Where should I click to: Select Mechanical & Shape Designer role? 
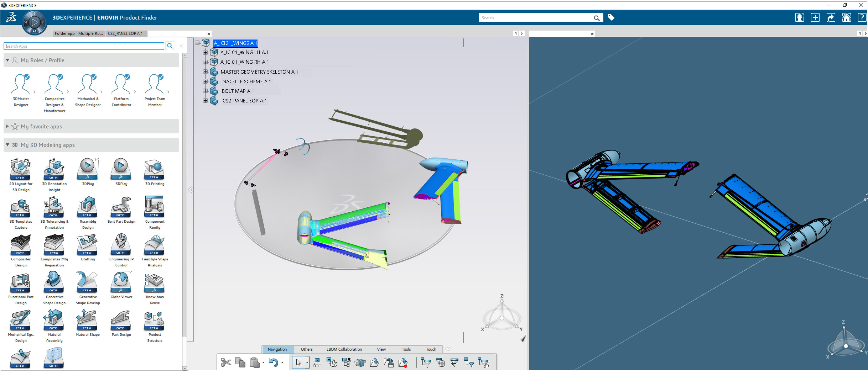click(88, 91)
